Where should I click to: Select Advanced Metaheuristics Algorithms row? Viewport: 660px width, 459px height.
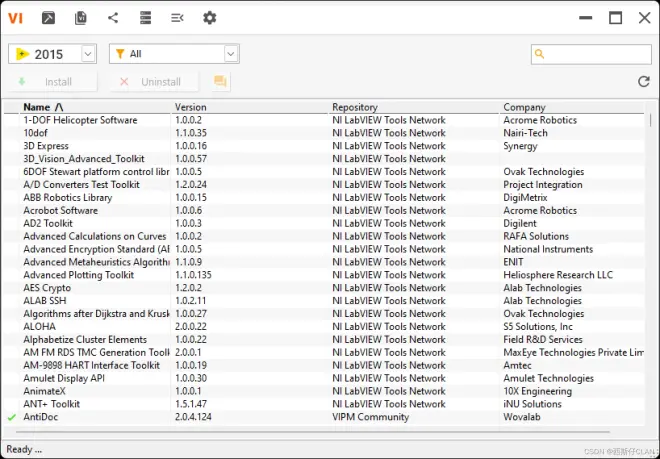[x=324, y=262]
